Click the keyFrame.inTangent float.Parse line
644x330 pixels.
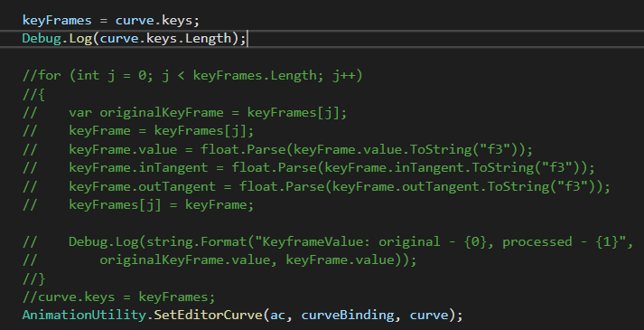(x=308, y=167)
